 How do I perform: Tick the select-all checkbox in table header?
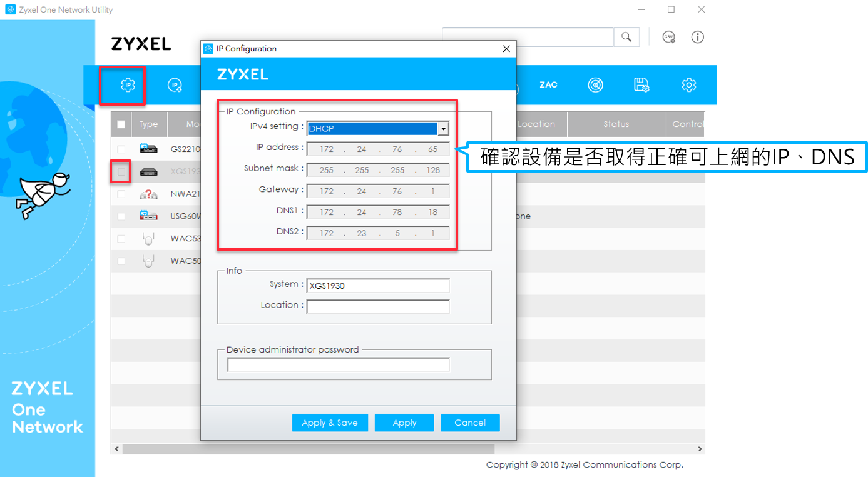[x=121, y=124]
